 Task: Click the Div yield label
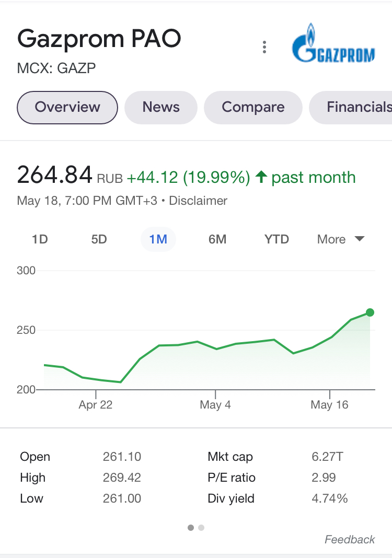(231, 498)
